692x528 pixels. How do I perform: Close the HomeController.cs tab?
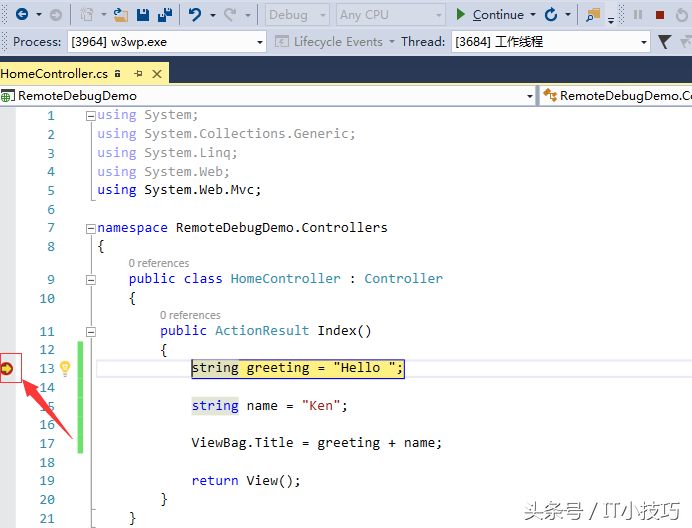156,74
